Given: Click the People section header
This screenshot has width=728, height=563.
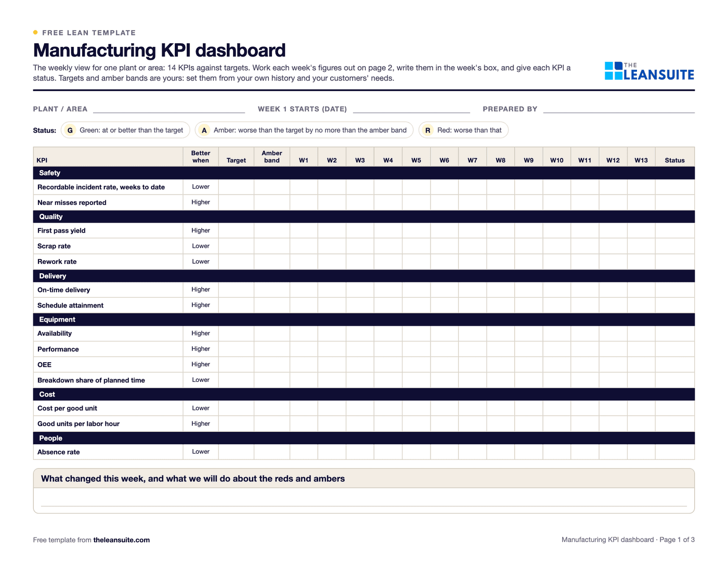Looking at the screenshot, I should (364, 438).
